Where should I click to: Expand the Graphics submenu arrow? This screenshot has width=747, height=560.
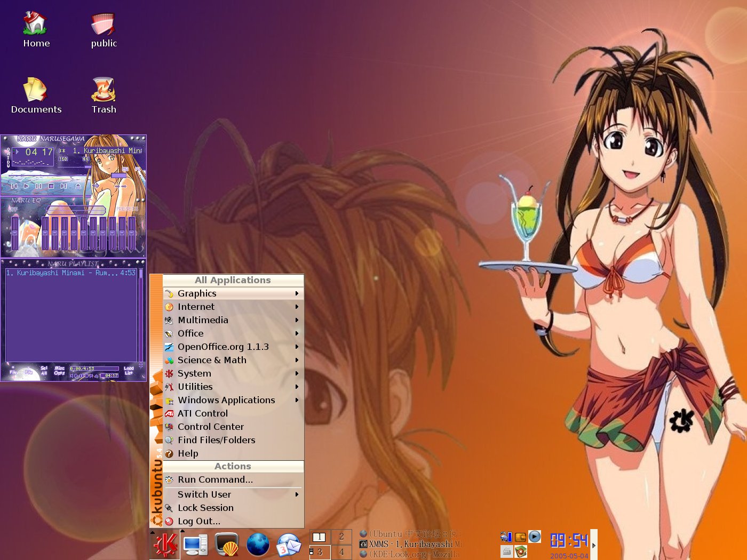tap(297, 293)
